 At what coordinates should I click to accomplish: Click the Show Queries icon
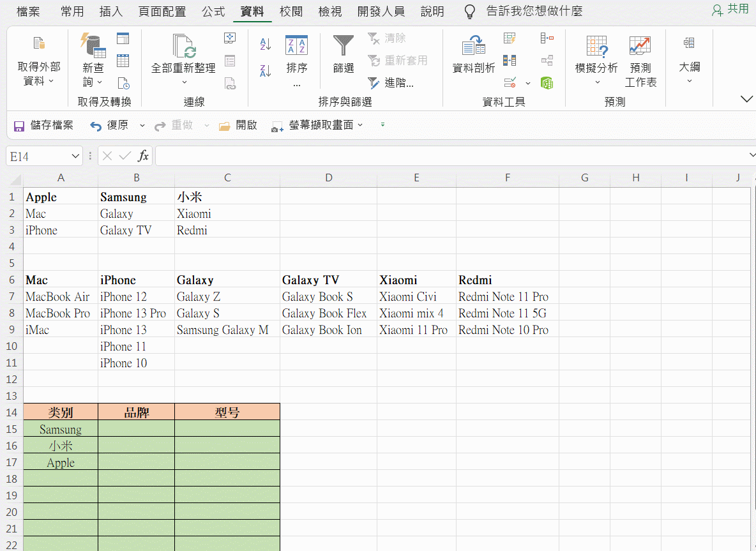pos(123,38)
